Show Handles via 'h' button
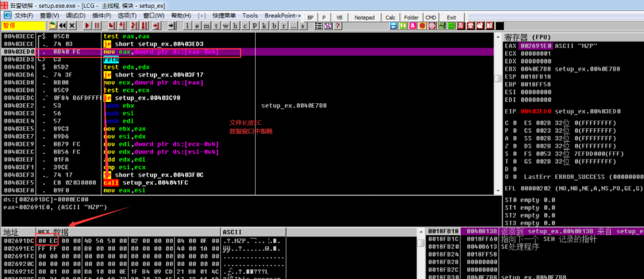This screenshot has width=644, height=279. 235,26
